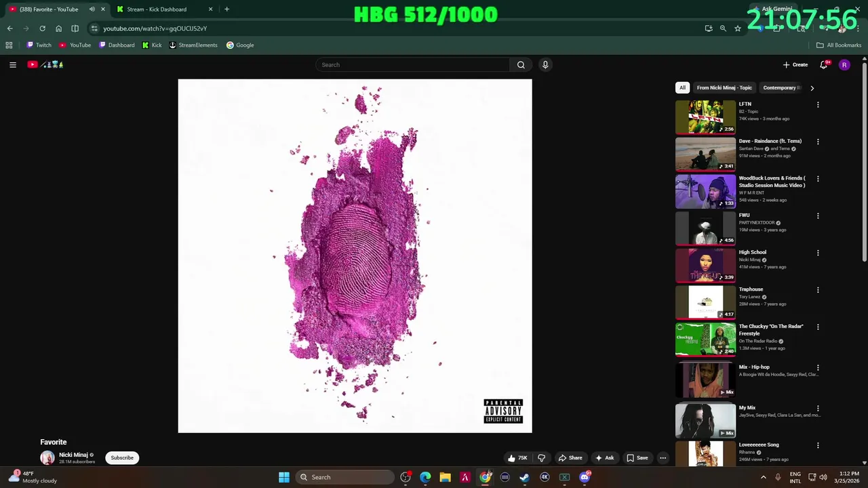Screen dimensions: 868x488
Task: View site information icon in address bar
Action: tap(94, 28)
